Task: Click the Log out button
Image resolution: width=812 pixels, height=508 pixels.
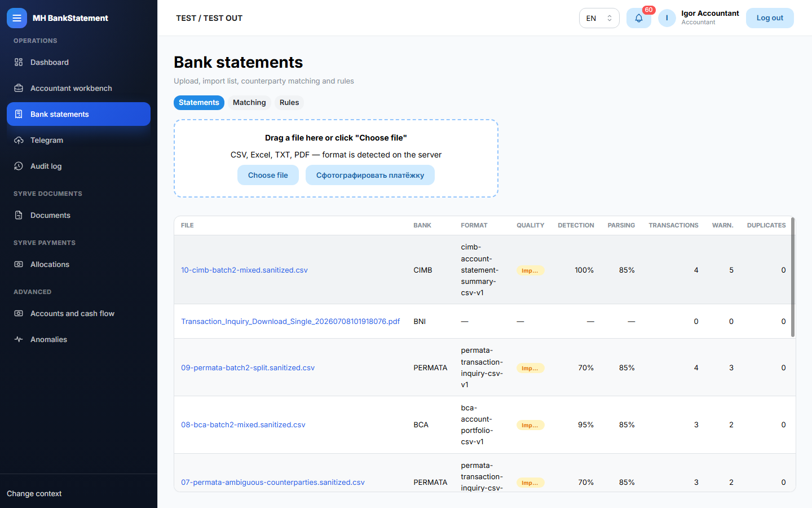Action: [x=770, y=18]
